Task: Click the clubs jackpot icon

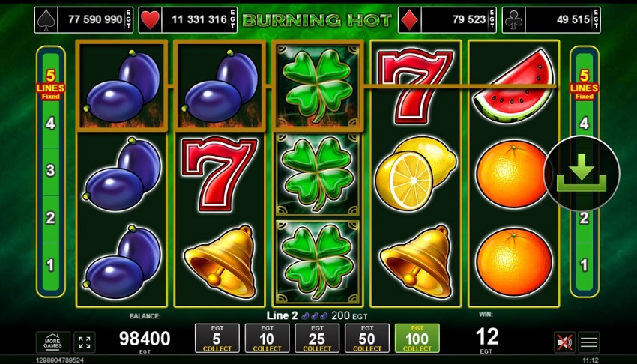Action: coord(513,20)
